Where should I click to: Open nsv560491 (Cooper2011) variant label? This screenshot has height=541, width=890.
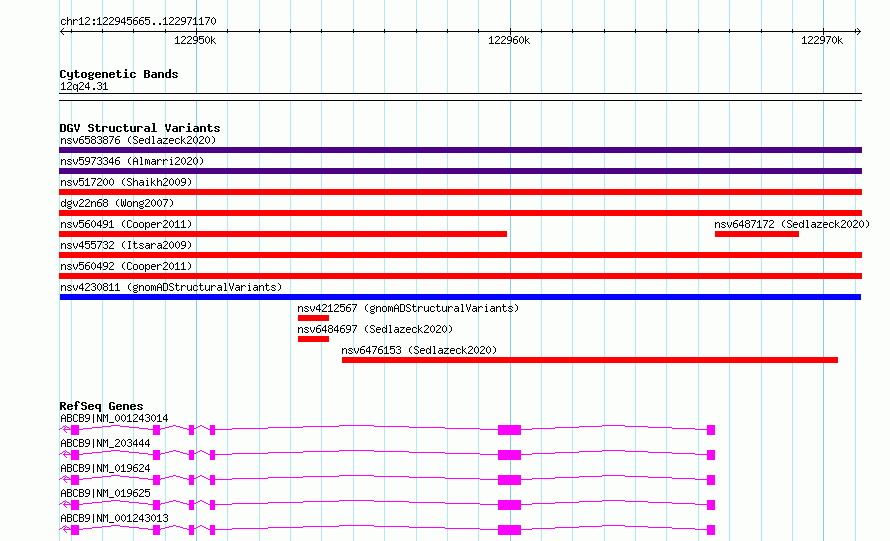126,224
